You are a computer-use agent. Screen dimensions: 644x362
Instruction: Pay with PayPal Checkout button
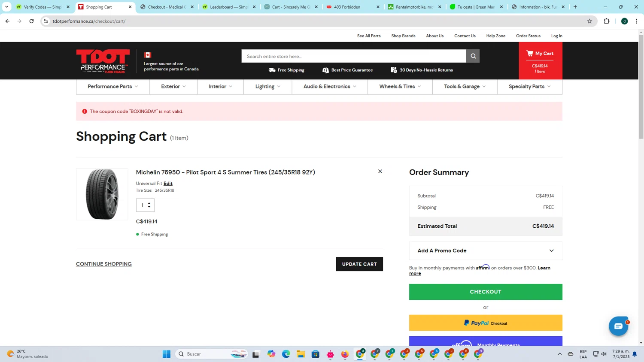coord(486,323)
